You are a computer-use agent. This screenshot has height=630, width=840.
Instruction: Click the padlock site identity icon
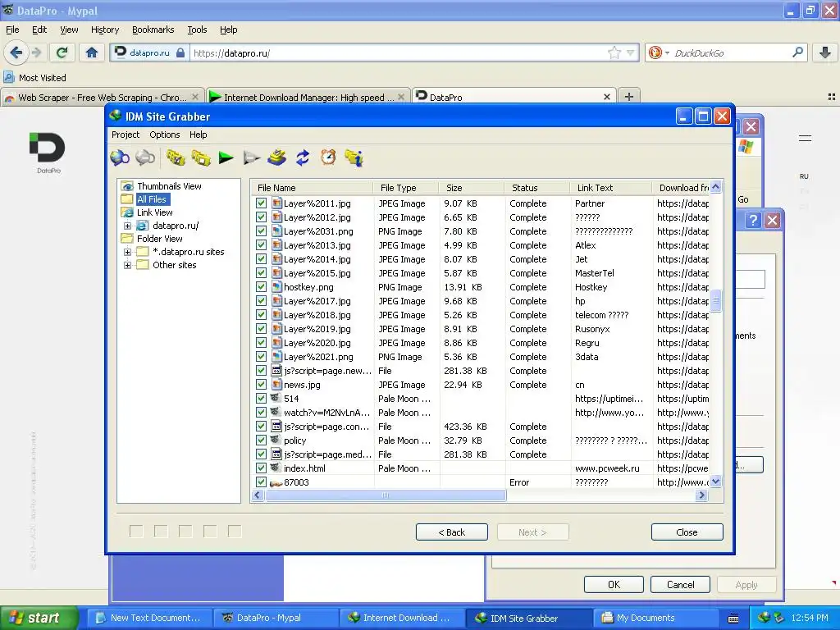180,53
